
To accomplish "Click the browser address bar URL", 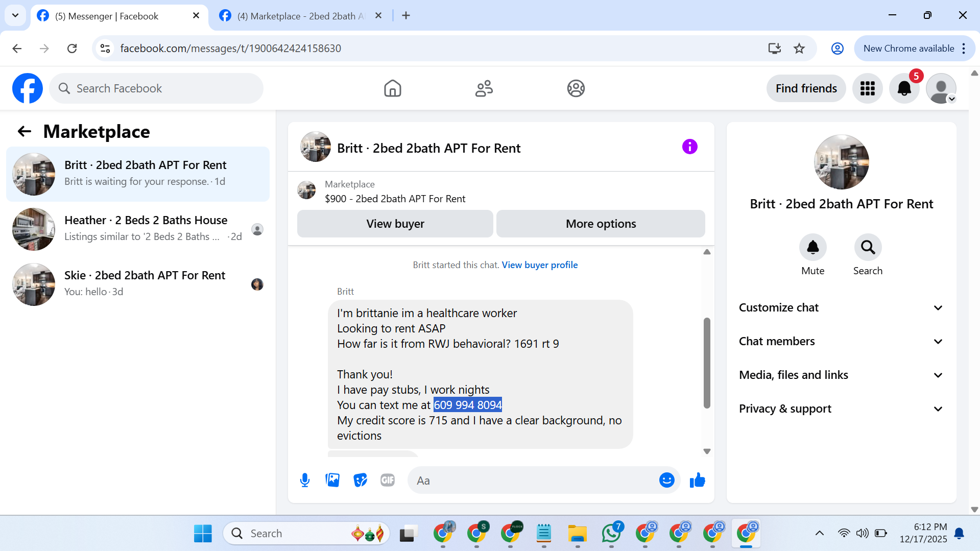I will pos(230,49).
